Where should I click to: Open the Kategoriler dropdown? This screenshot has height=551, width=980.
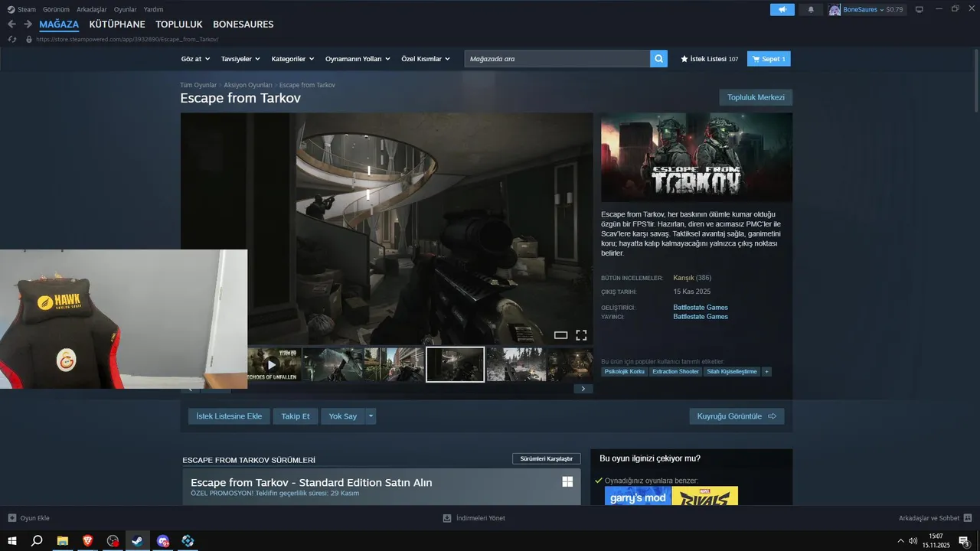[292, 59]
